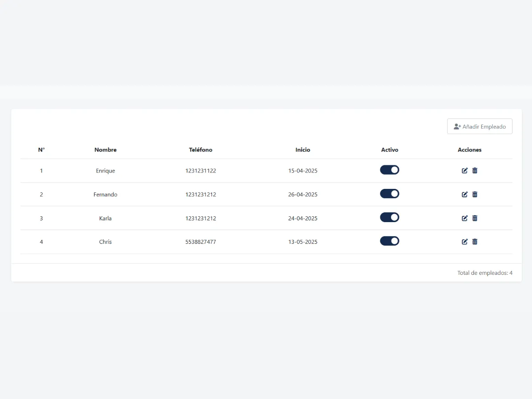Viewport: 532px width, 399px height.
Task: Click Enrique's start date 15-04-2025
Action: (303, 171)
